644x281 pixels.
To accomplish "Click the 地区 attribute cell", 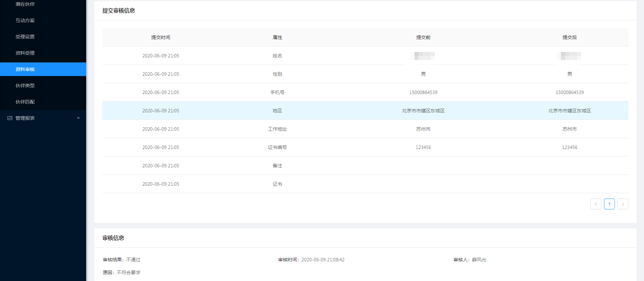I will pos(277,111).
